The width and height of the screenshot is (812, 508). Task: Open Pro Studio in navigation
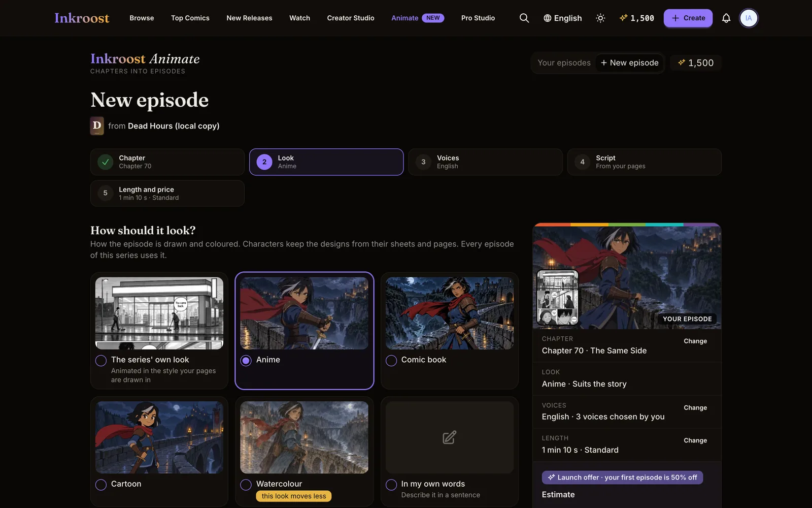pos(478,18)
